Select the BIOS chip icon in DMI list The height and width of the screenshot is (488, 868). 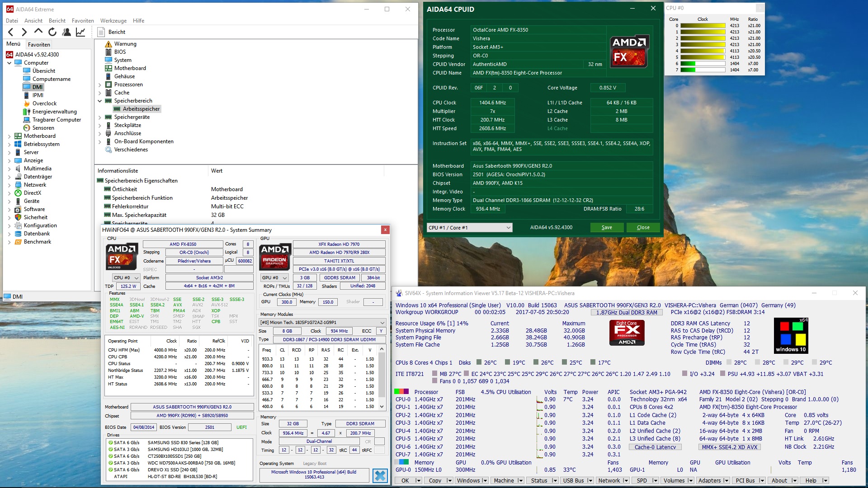(x=108, y=52)
